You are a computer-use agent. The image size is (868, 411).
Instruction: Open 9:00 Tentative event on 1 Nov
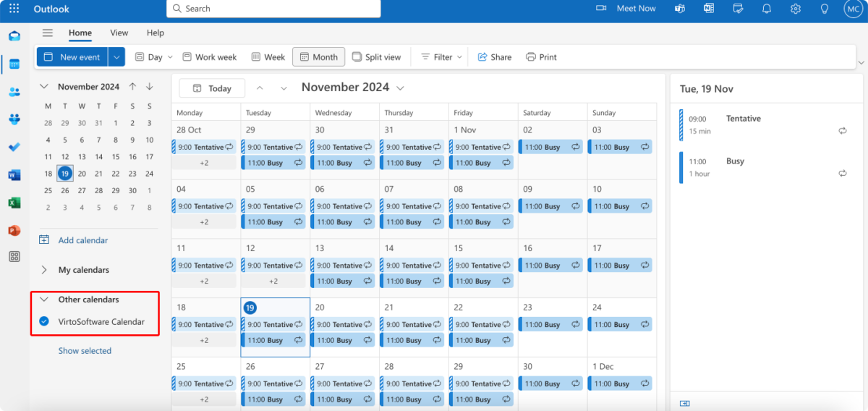pos(482,147)
